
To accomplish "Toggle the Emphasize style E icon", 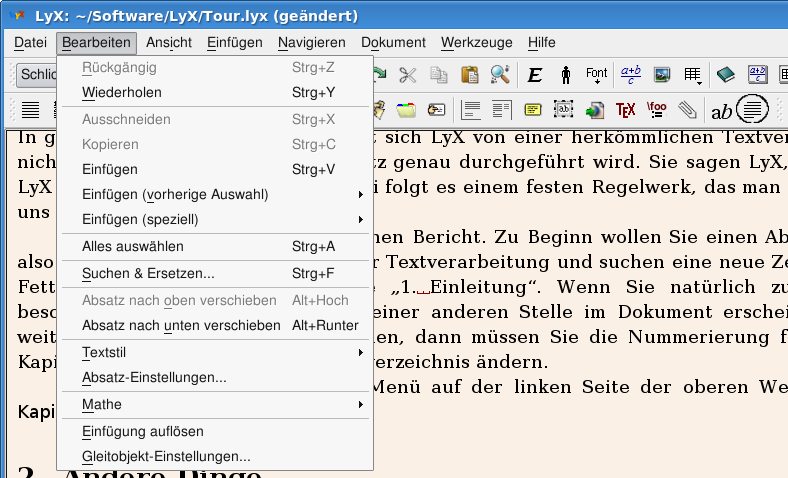I will (x=535, y=75).
